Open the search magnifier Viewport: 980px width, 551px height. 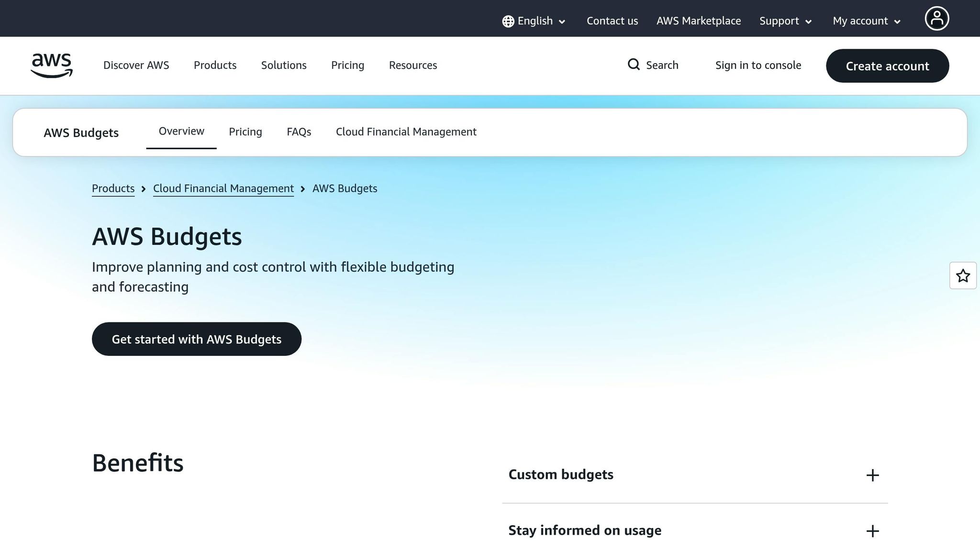[x=634, y=65]
